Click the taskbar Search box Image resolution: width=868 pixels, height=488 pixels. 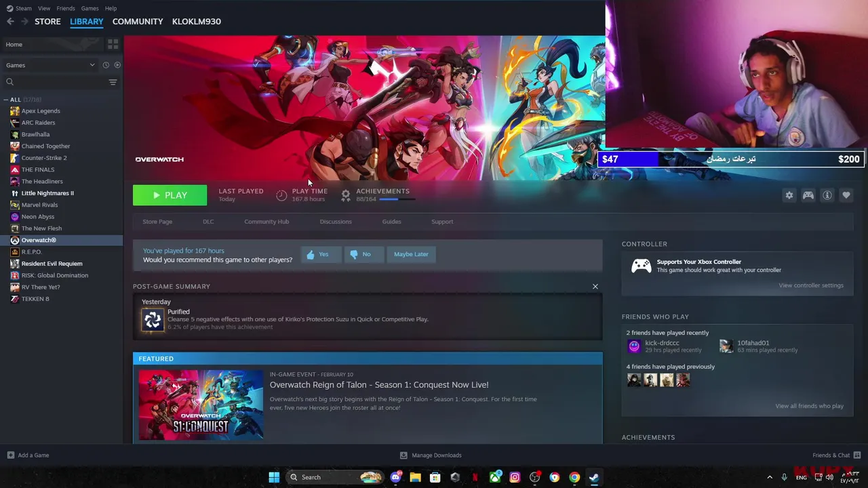coord(336,477)
